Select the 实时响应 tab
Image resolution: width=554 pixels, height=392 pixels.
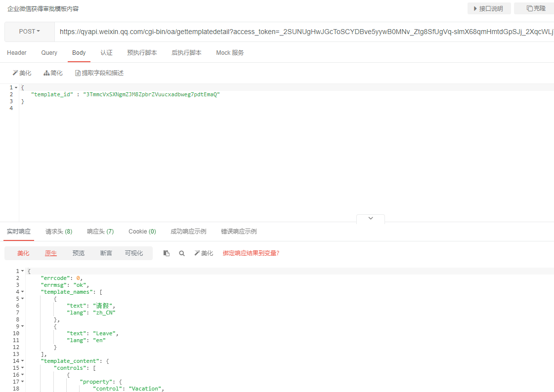[19, 232]
